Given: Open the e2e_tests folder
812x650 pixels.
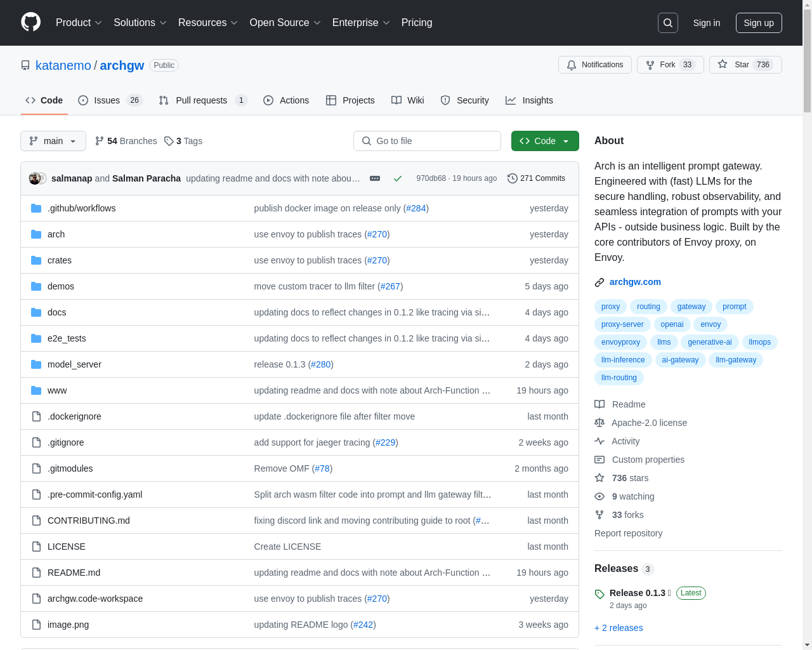Looking at the screenshot, I should point(67,338).
